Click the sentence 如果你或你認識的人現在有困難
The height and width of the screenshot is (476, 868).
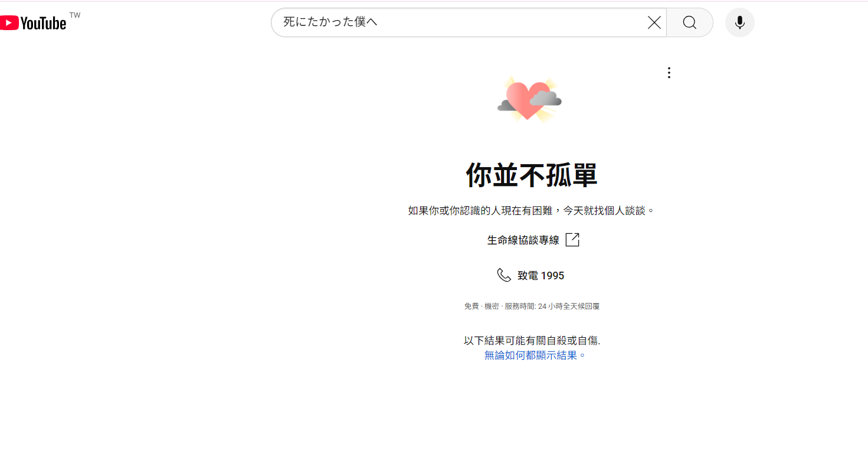point(532,210)
